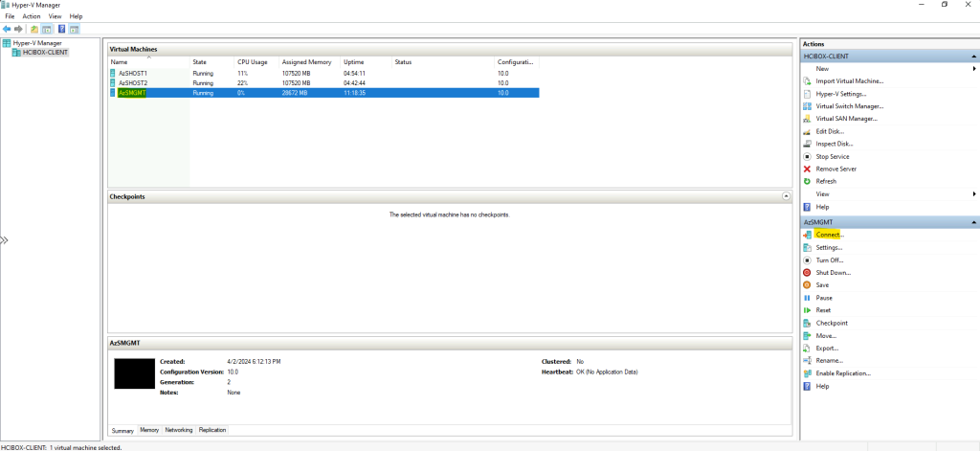This screenshot has height=451, width=980.
Task: Click Connect for the AzSMGMT VM
Action: (x=830, y=236)
